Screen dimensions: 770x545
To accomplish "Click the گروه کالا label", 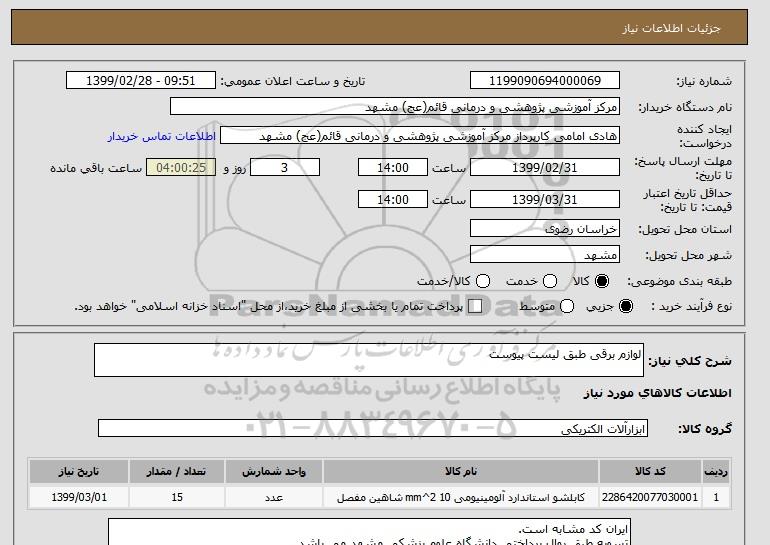I will click(705, 429).
